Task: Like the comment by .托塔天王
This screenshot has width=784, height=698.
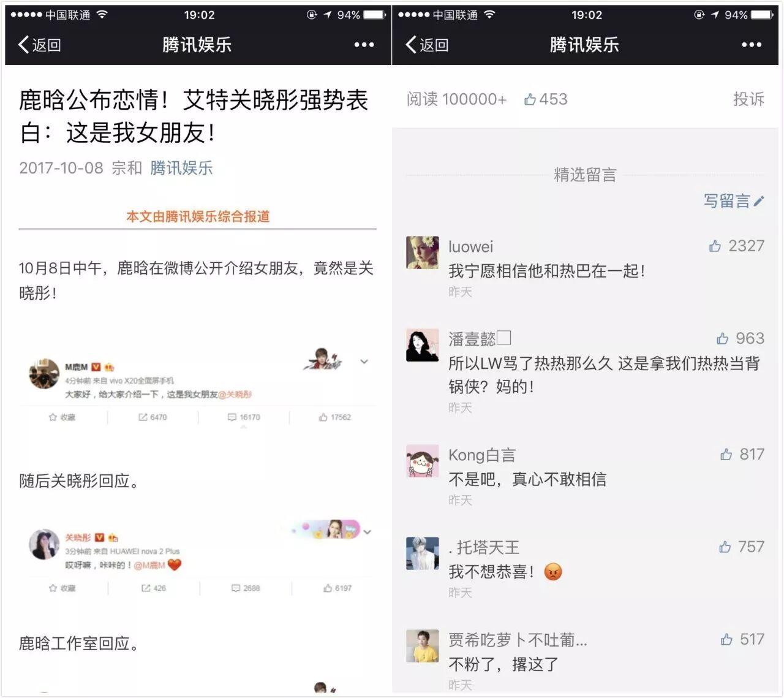Action: point(725,547)
